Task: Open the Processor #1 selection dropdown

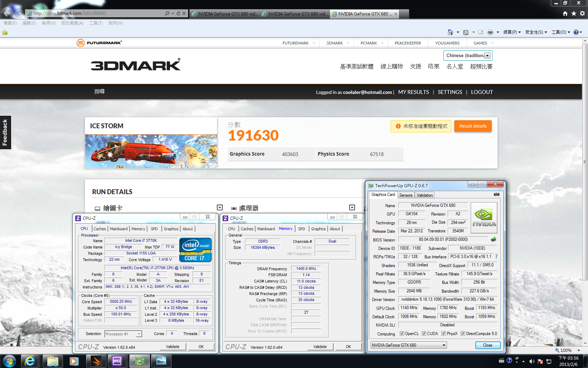Action: pos(123,334)
